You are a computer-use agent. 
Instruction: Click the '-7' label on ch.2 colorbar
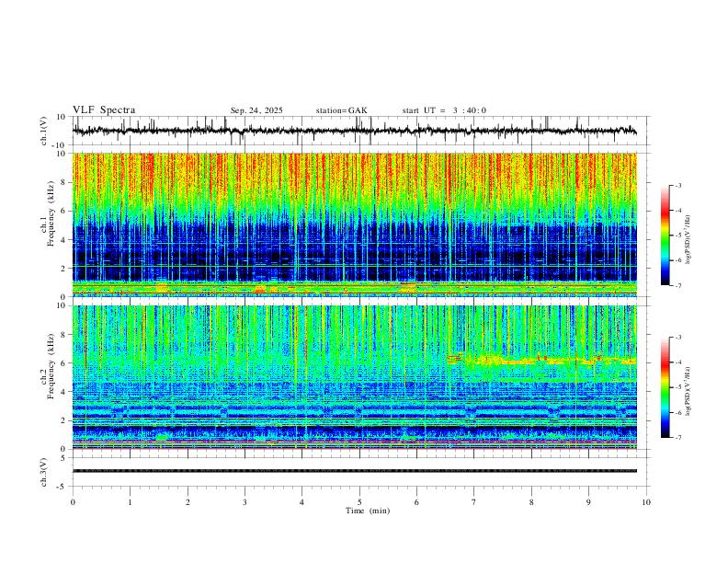click(x=677, y=438)
